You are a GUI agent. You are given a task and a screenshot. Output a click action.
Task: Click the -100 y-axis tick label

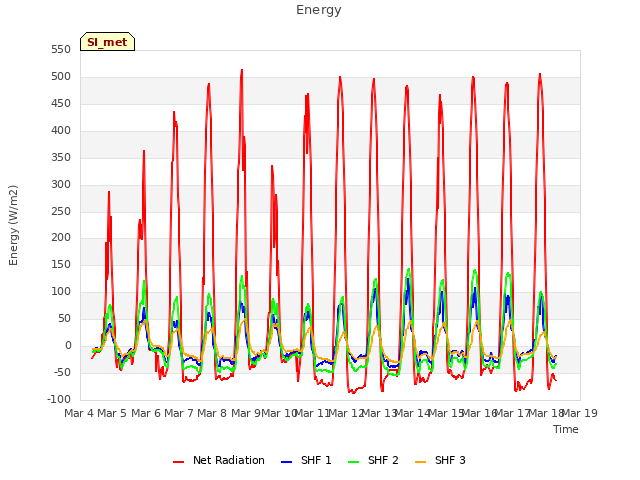[59, 400]
